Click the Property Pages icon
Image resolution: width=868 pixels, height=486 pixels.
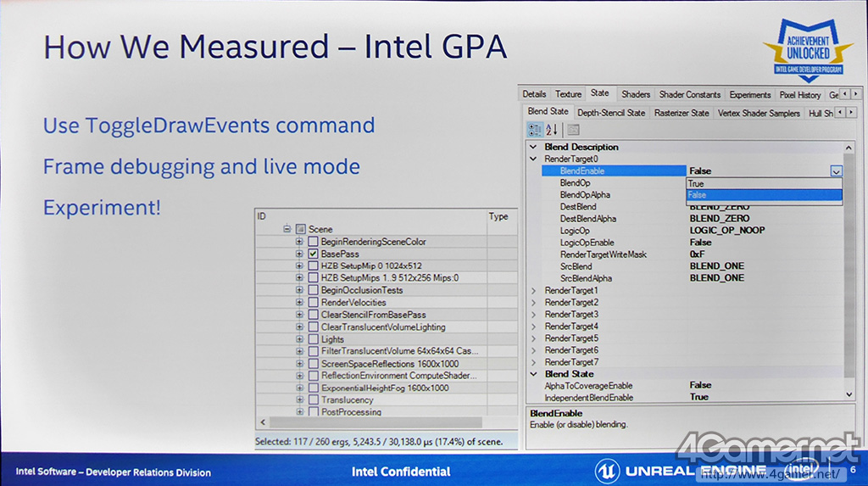pyautogui.click(x=573, y=130)
